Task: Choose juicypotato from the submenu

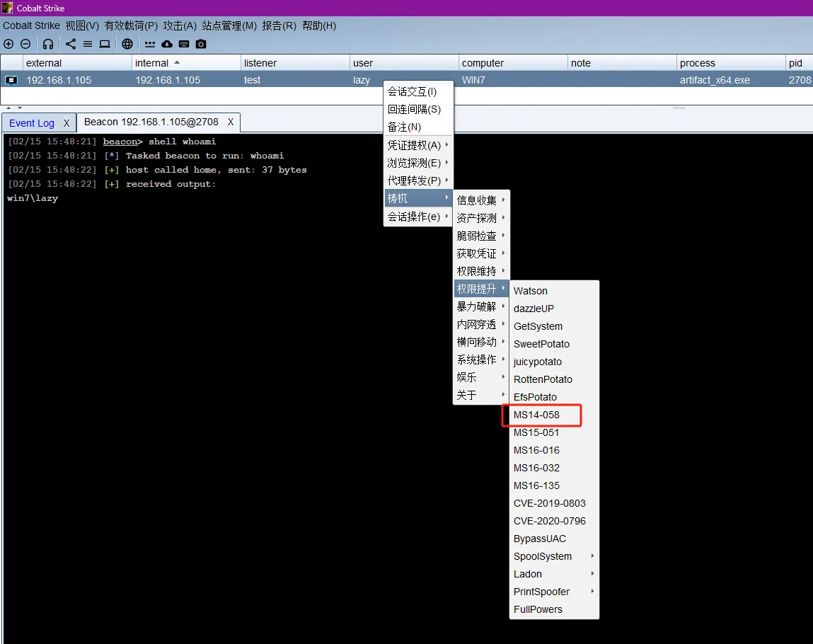Action: click(554, 362)
